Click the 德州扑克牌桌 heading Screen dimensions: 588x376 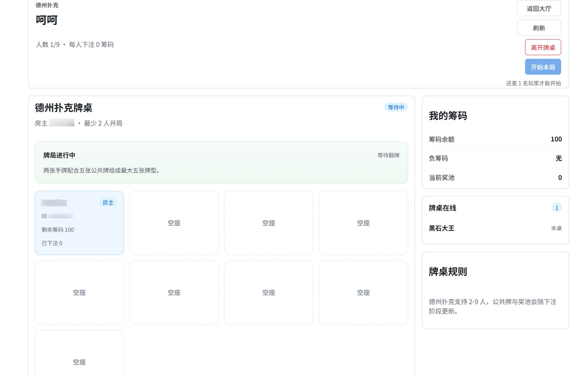(63, 107)
